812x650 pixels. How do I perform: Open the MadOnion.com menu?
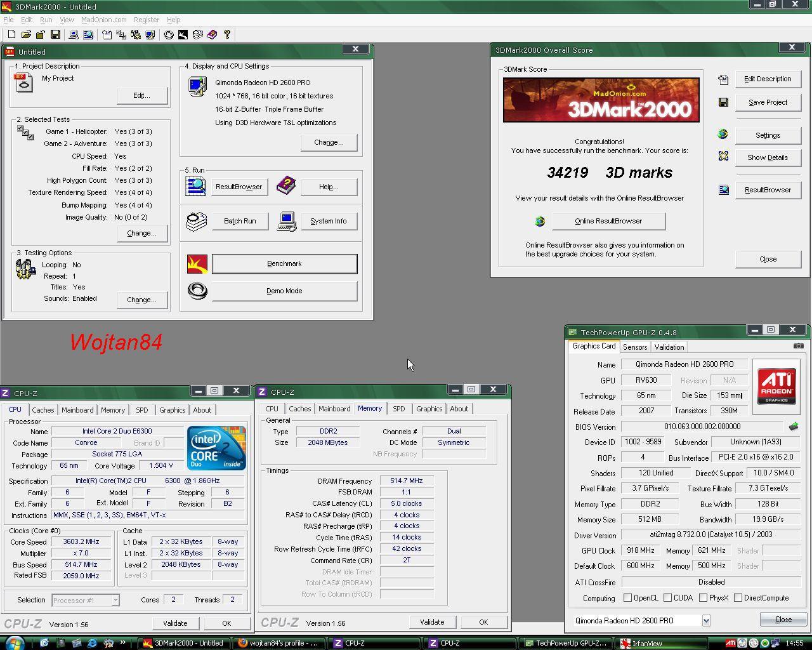(x=103, y=20)
